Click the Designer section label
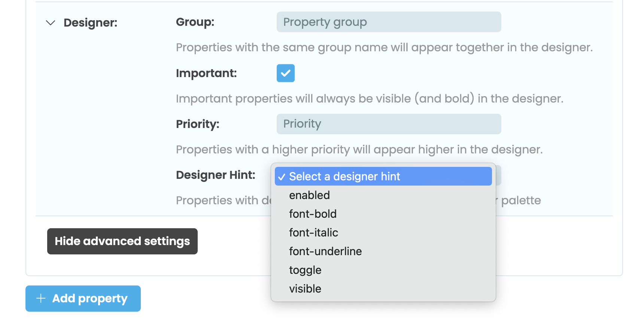644x327 pixels. coord(91,22)
